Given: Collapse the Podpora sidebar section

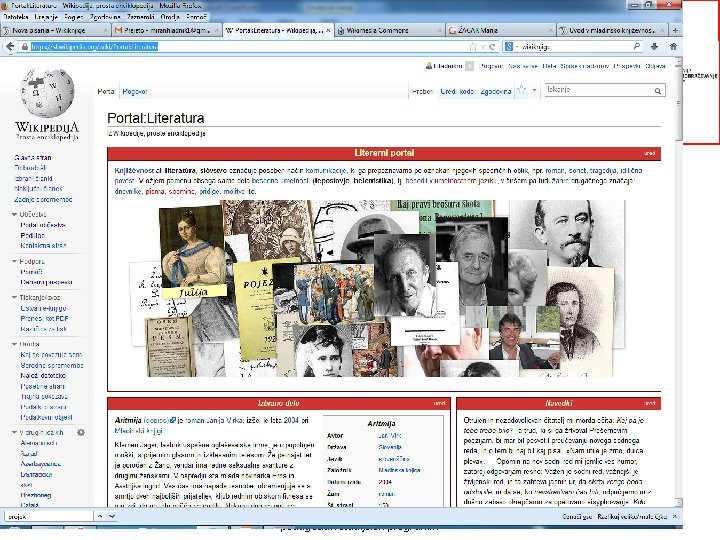Looking at the screenshot, I should tap(14, 261).
